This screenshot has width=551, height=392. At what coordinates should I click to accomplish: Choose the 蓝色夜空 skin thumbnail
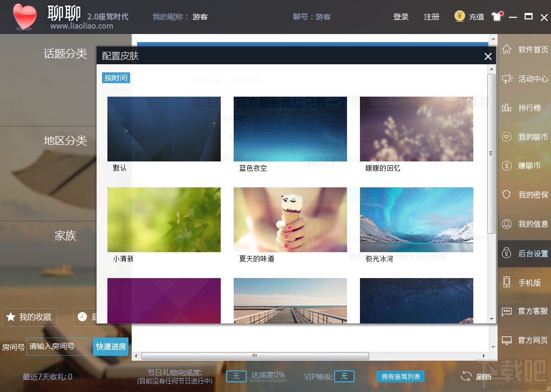290,129
